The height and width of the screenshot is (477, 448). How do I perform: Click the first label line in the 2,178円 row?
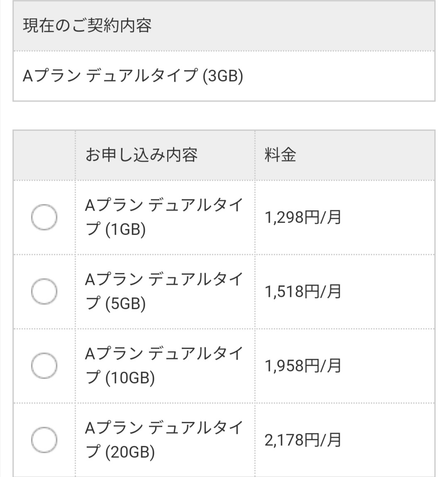(x=164, y=428)
